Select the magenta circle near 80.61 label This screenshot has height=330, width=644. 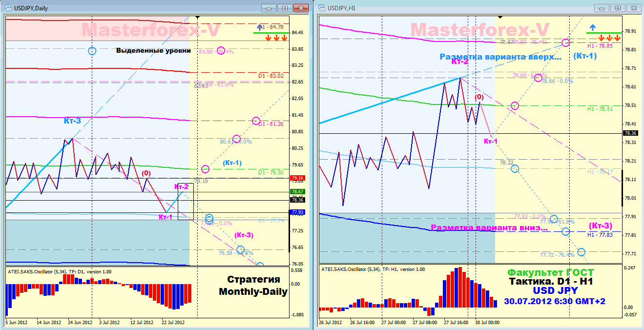point(236,139)
